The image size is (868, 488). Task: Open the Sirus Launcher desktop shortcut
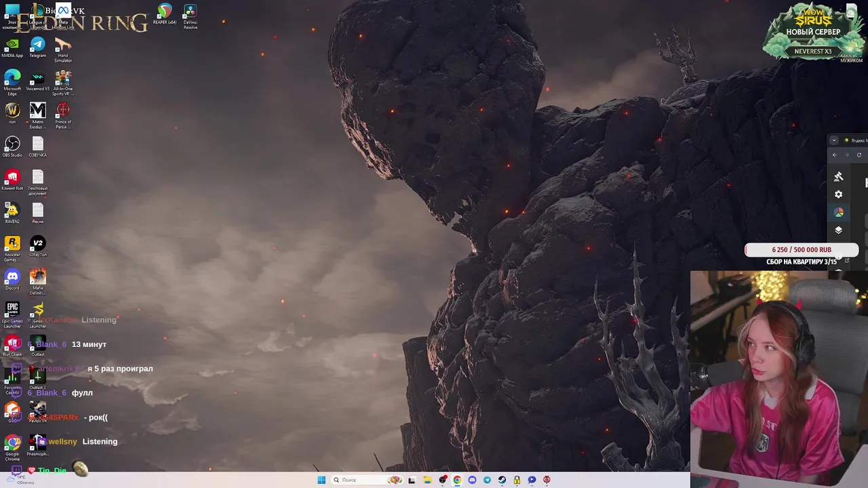38,315
